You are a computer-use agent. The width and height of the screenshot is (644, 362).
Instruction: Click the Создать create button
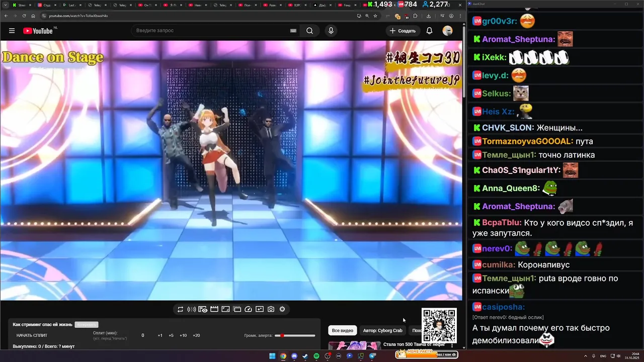click(x=403, y=31)
